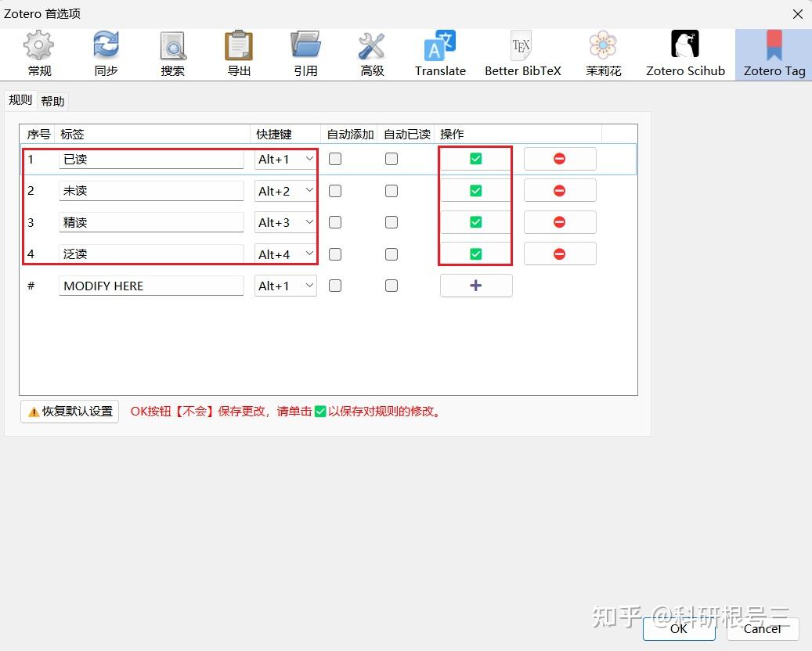Click the 快捷键 column header
Image resolution: width=812 pixels, height=651 pixels.
[285, 135]
